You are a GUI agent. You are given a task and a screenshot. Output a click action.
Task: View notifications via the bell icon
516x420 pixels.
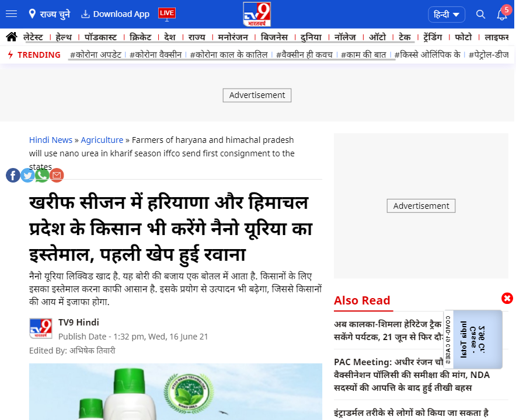point(501,14)
